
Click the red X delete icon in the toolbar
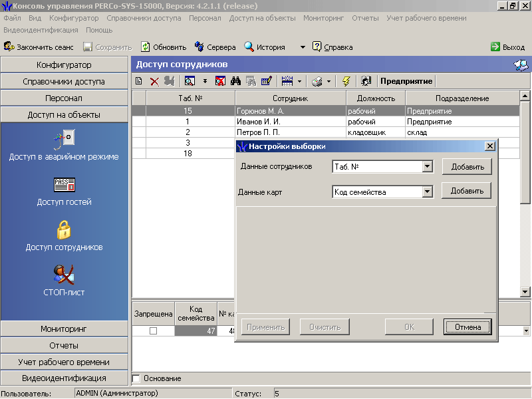154,81
